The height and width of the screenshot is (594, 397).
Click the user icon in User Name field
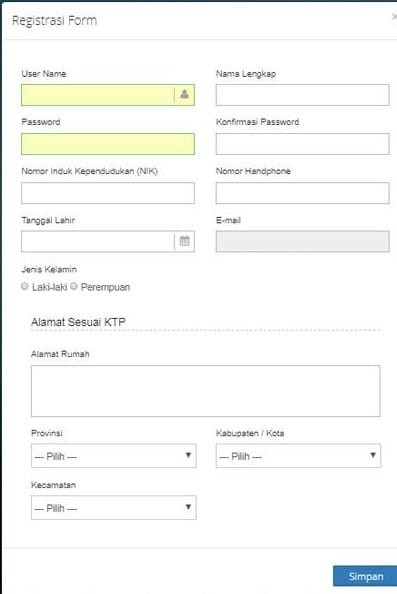coord(184,94)
